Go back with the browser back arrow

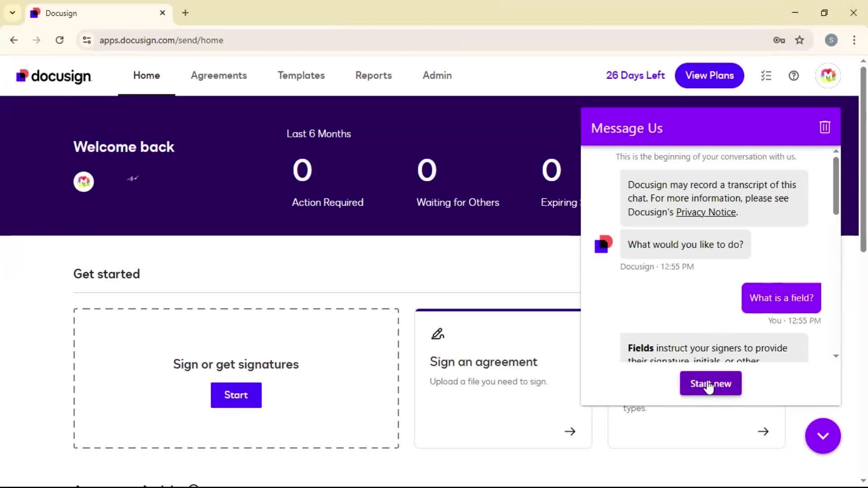tap(14, 40)
